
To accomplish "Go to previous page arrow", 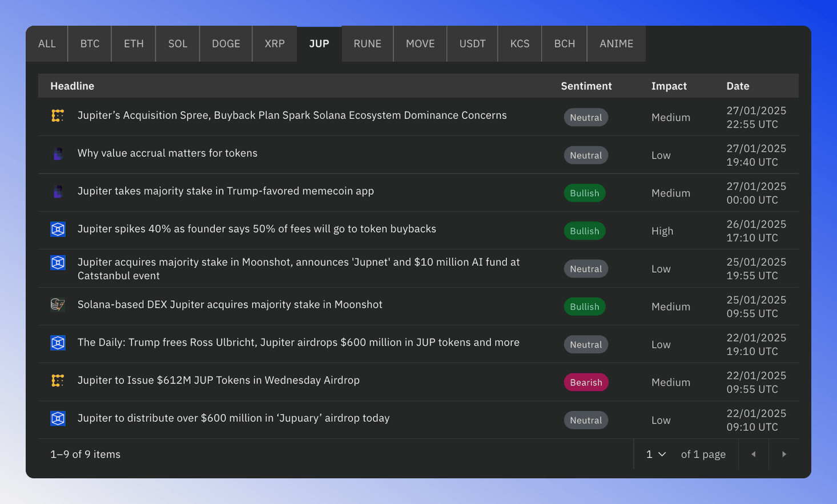I will click(754, 454).
